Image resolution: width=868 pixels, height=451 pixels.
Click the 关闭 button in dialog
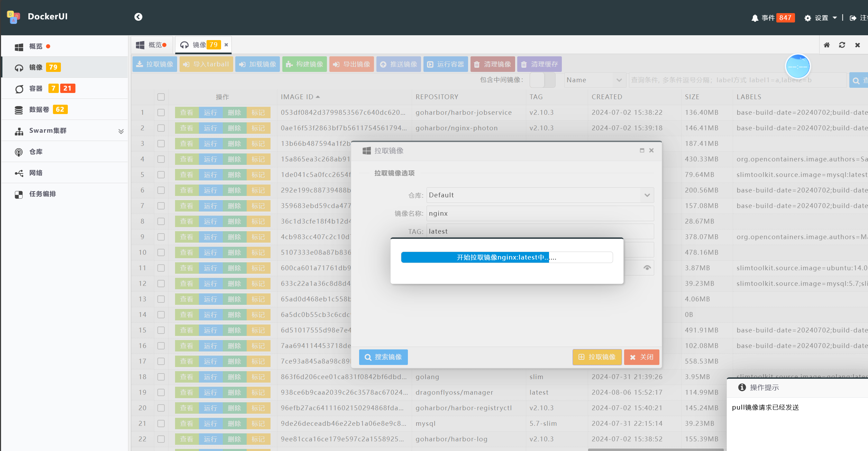(642, 357)
